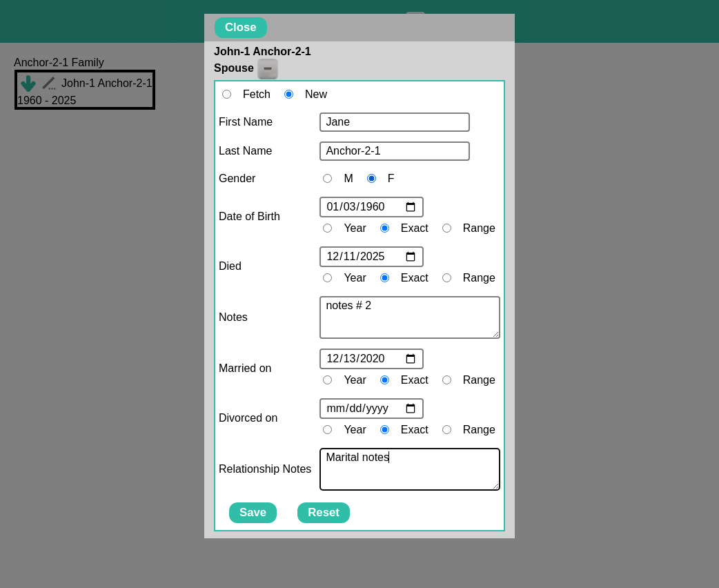Image resolution: width=719 pixels, height=588 pixels.
Task: Open calendar picker for Divorced on date
Action: pyautogui.click(x=411, y=409)
